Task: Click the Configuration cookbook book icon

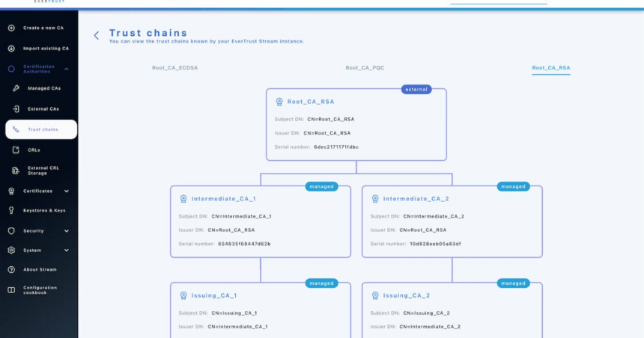Action: coord(11,290)
